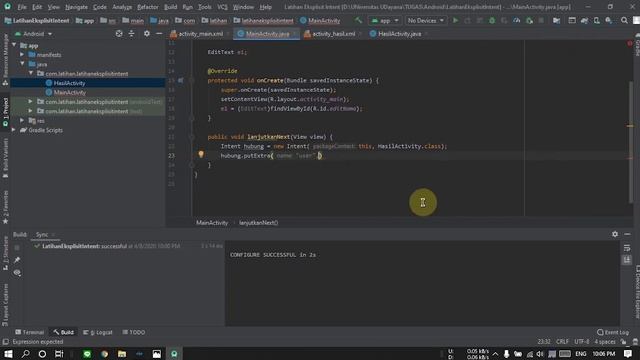Toggle the 2: Favorites side tool window
The image size is (640, 360).
click(x=5, y=207)
